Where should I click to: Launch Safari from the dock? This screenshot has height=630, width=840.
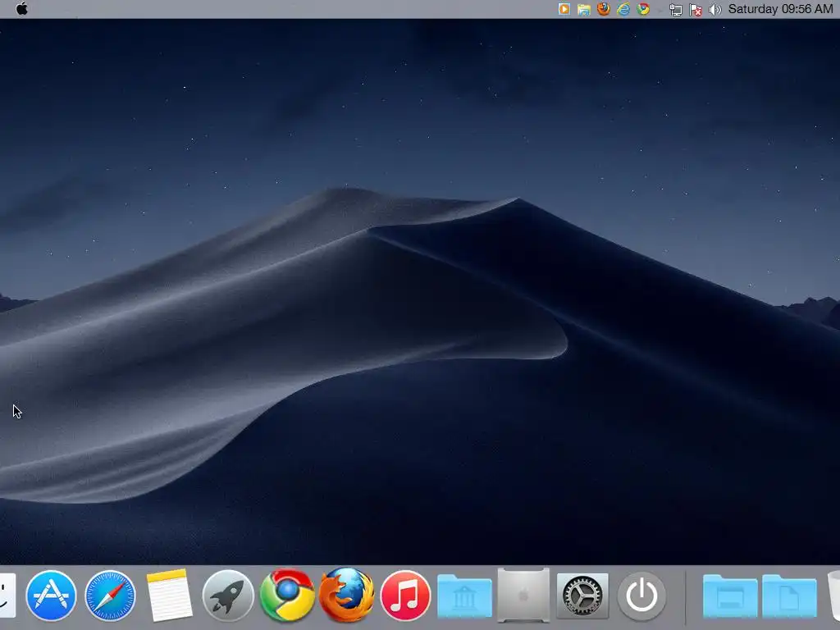coord(111,596)
